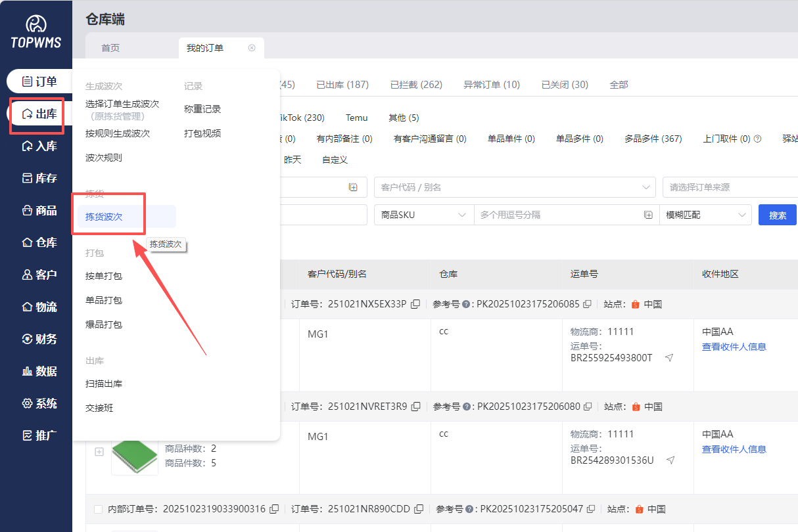Screen dimensions: 798x532
Task: Select 波次规则 in the submenu
Action: [104, 158]
